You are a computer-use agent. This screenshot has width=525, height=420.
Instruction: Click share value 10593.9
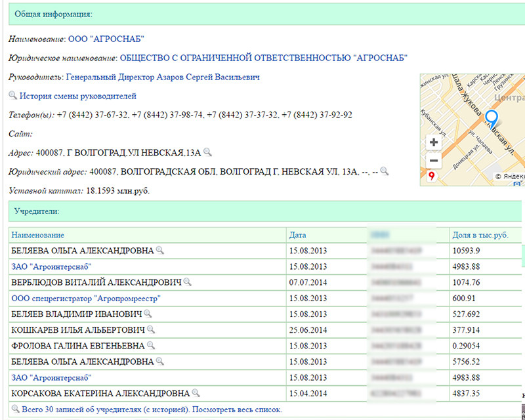pyautogui.click(x=466, y=251)
